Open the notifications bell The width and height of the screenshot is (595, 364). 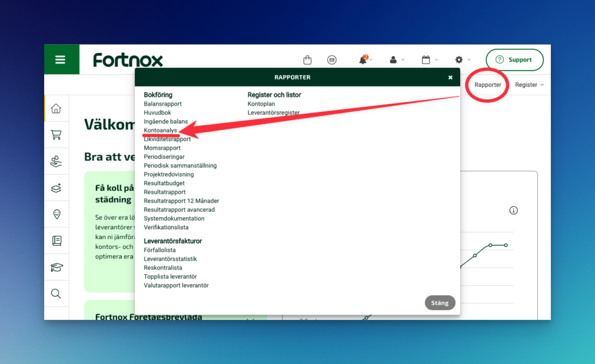pos(364,60)
